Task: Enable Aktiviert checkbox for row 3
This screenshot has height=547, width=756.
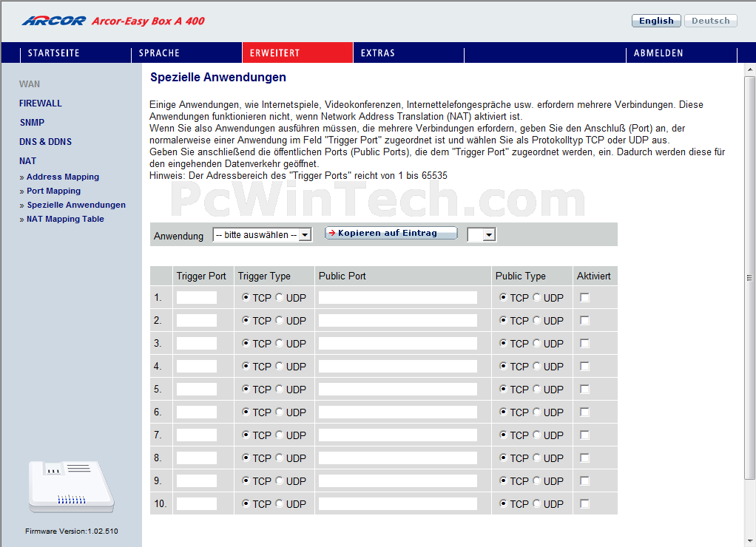Action: point(585,343)
